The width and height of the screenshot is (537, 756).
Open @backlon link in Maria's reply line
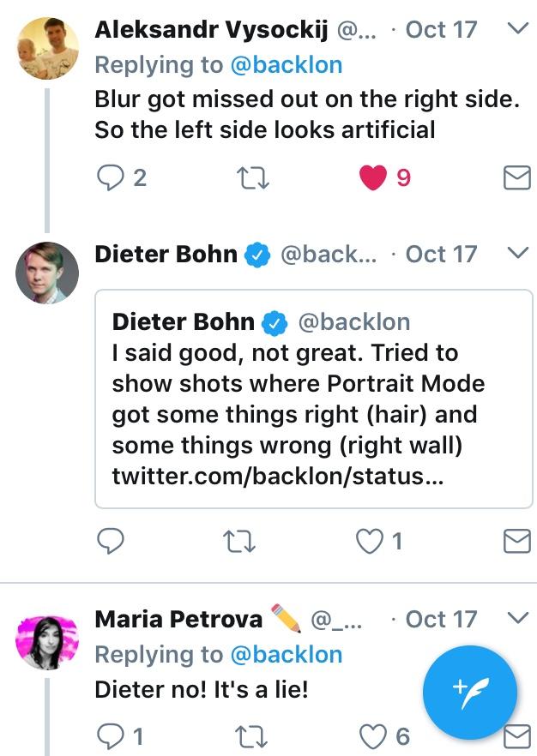(x=287, y=654)
